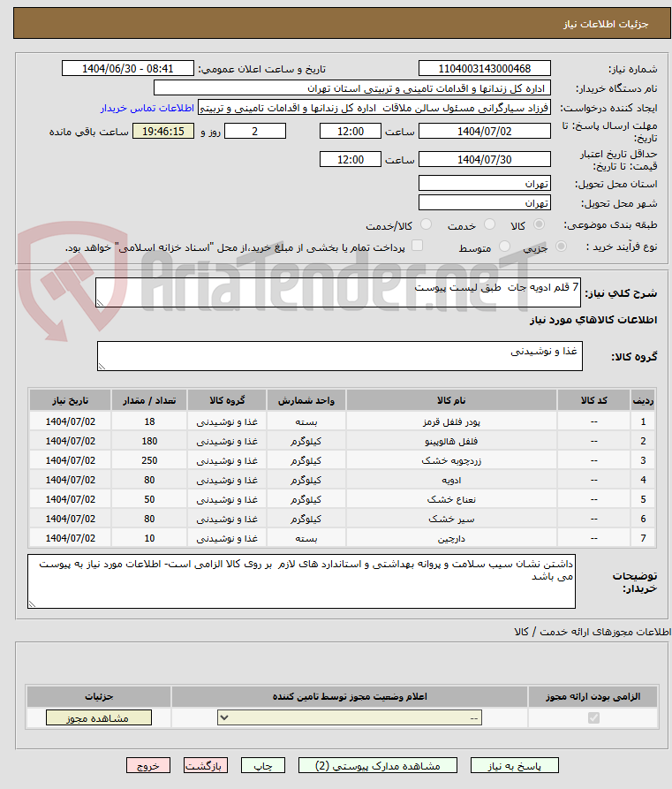Viewport: 672px width, 789px height.
Task: Select the کالا/خدمت radio button
Action: pos(426,224)
